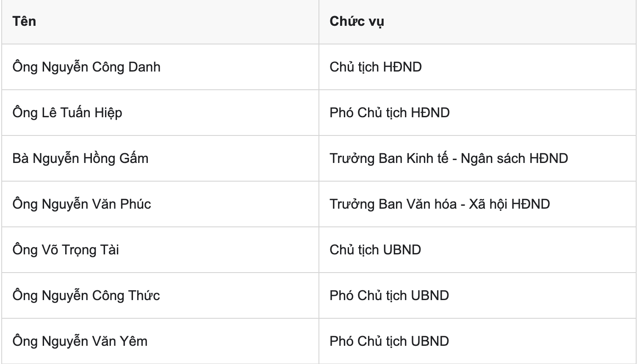The width and height of the screenshot is (637, 364).
Task: Click the name Ông Nguyễn Văn Yêm
Action: [x=80, y=342]
